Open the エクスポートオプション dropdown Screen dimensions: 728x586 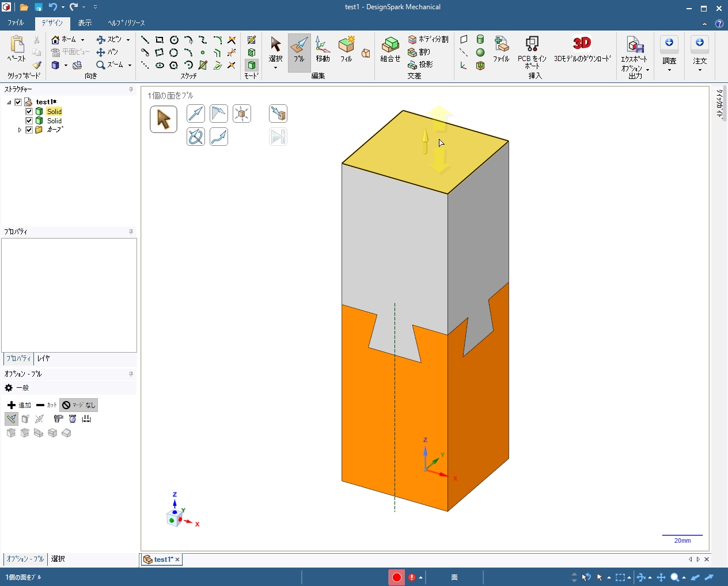tap(647, 70)
